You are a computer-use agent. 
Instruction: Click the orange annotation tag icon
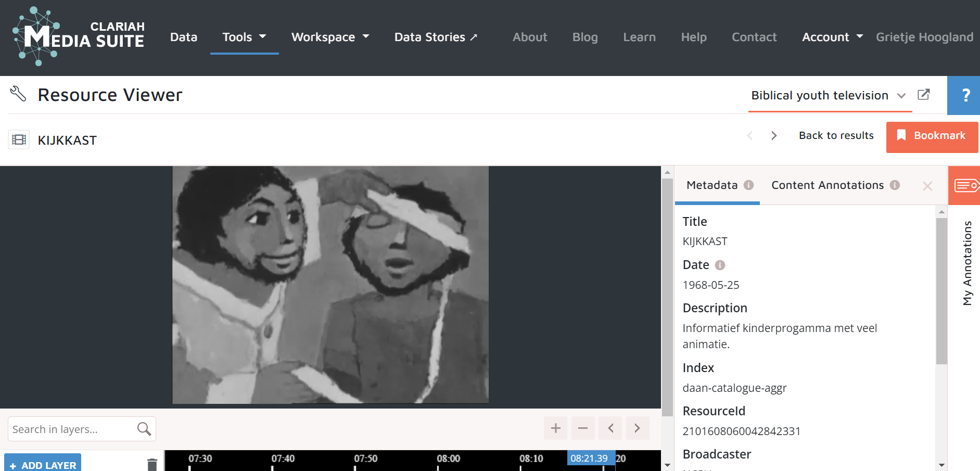(x=965, y=185)
